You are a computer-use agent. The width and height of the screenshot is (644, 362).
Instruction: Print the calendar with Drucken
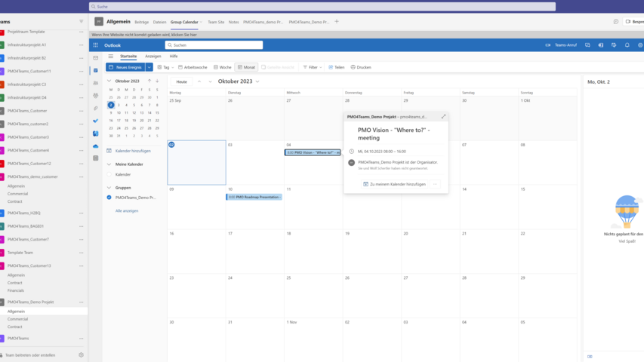click(x=360, y=67)
